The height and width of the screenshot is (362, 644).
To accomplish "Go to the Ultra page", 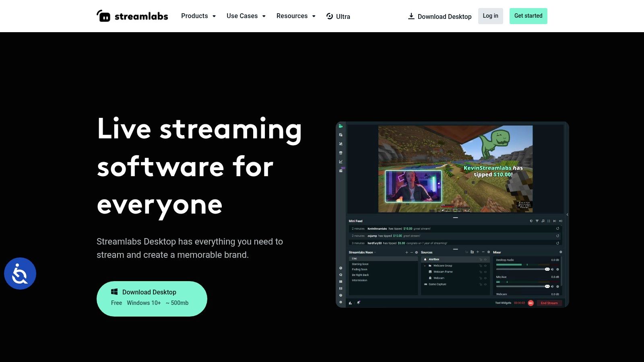I will [338, 16].
